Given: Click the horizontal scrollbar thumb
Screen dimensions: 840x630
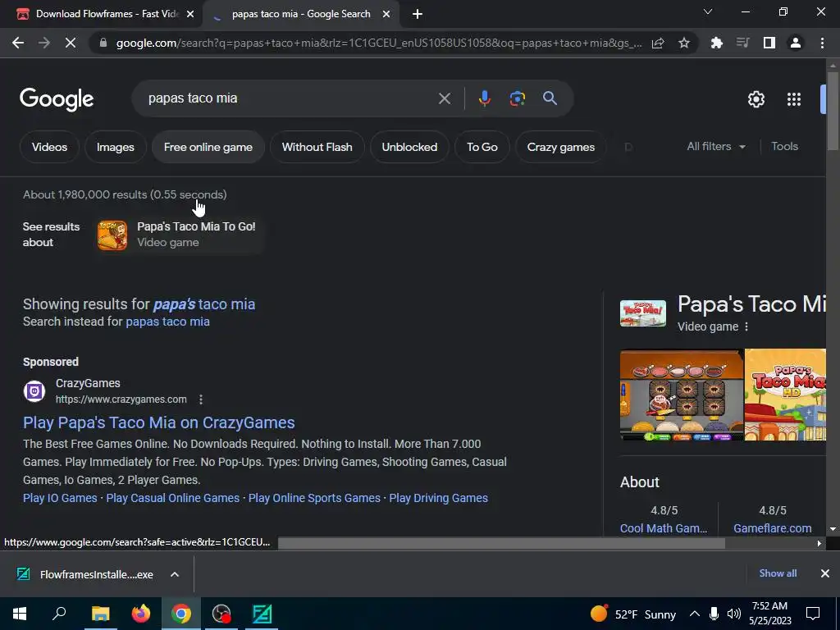Looking at the screenshot, I should tap(501, 543).
